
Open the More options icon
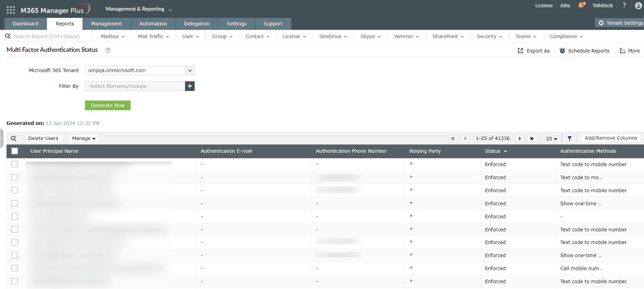tap(622, 51)
